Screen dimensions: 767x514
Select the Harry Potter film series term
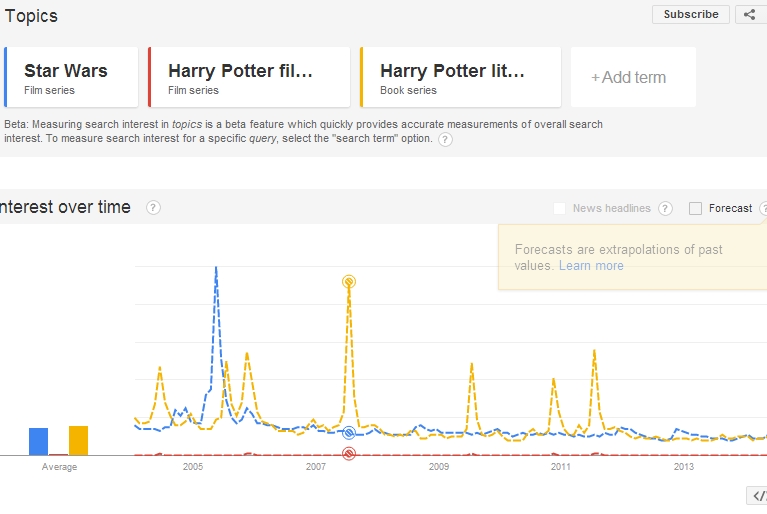click(x=249, y=77)
